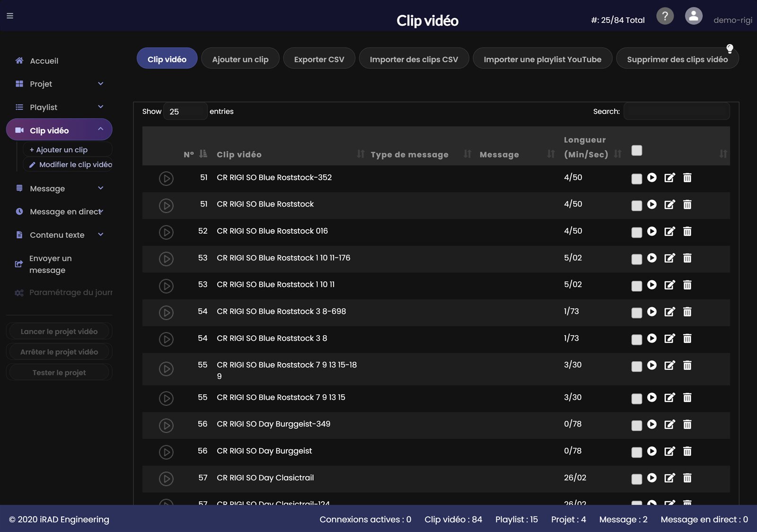Click Lancer le projet vidéo button
Viewport: 757px width, 532px height.
point(59,331)
